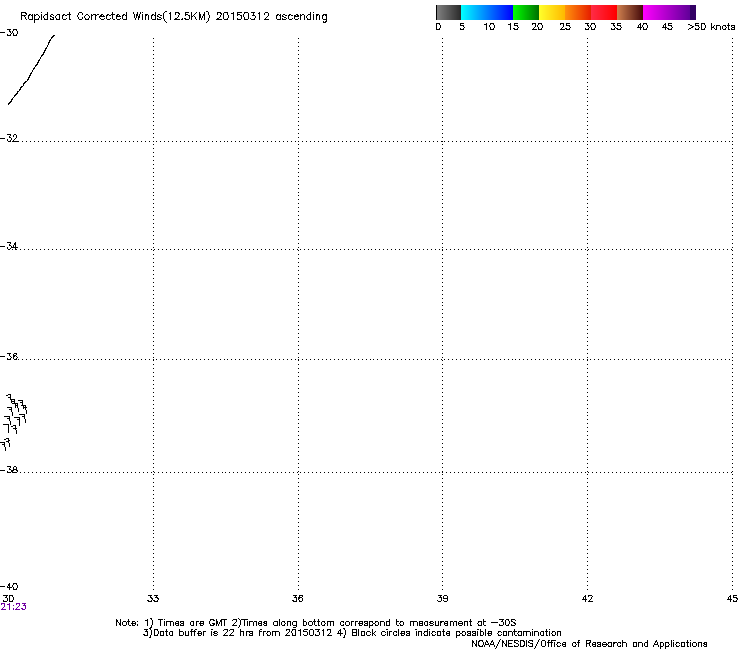Image resolution: width=740 pixels, height=650 pixels.
Task: Click the '10' legend label
Action: [x=489, y=27]
